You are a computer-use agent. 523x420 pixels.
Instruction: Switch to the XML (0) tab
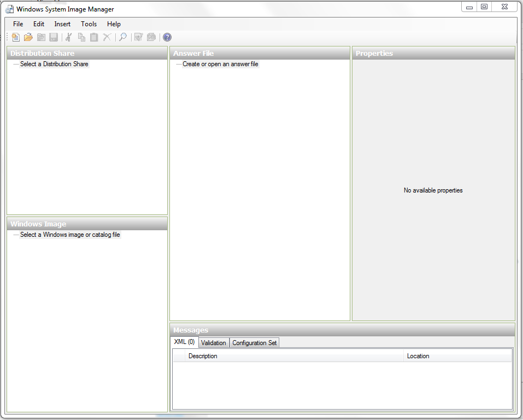(x=185, y=342)
